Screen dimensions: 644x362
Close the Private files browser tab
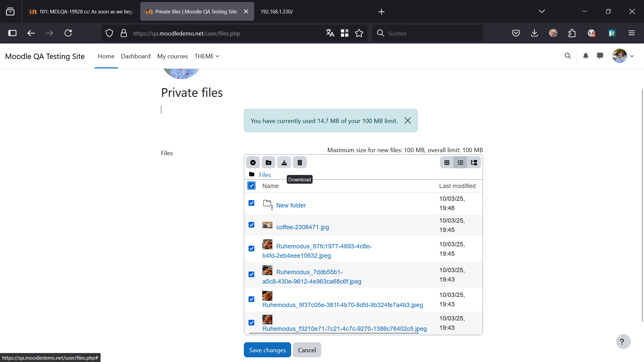[x=246, y=12]
